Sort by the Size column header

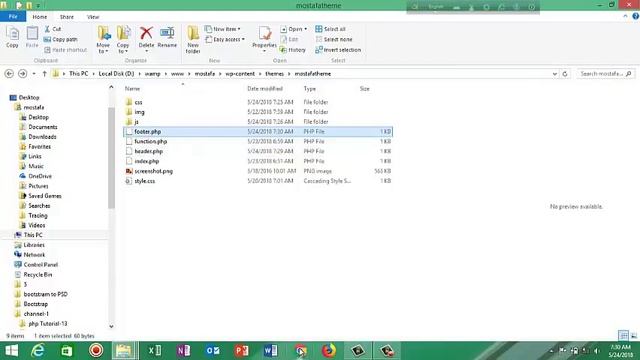click(x=364, y=89)
